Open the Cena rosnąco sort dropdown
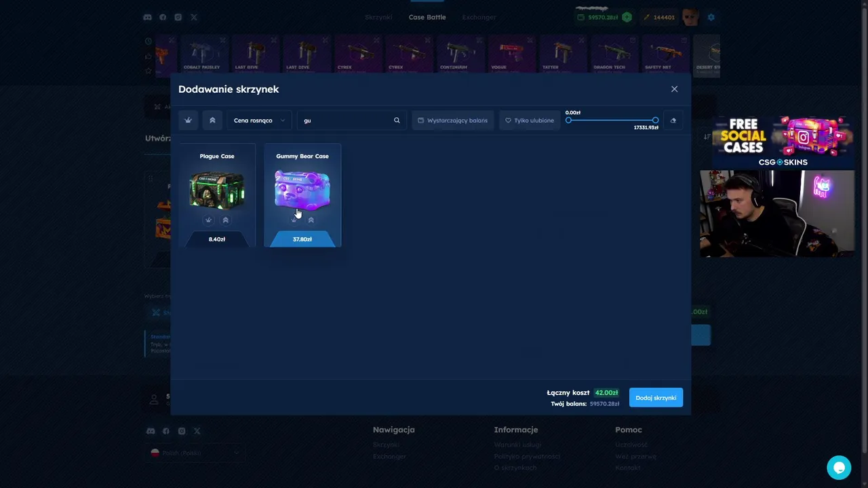 (260, 120)
